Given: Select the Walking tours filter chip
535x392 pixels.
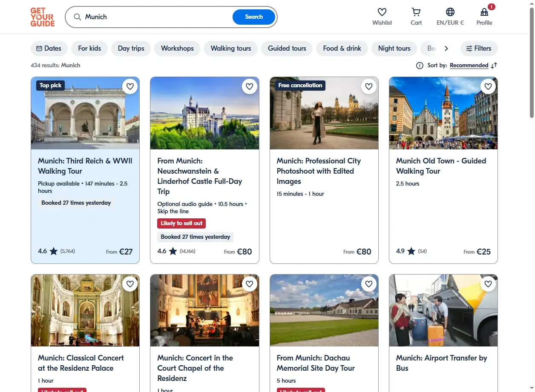Looking at the screenshot, I should [231, 49].
